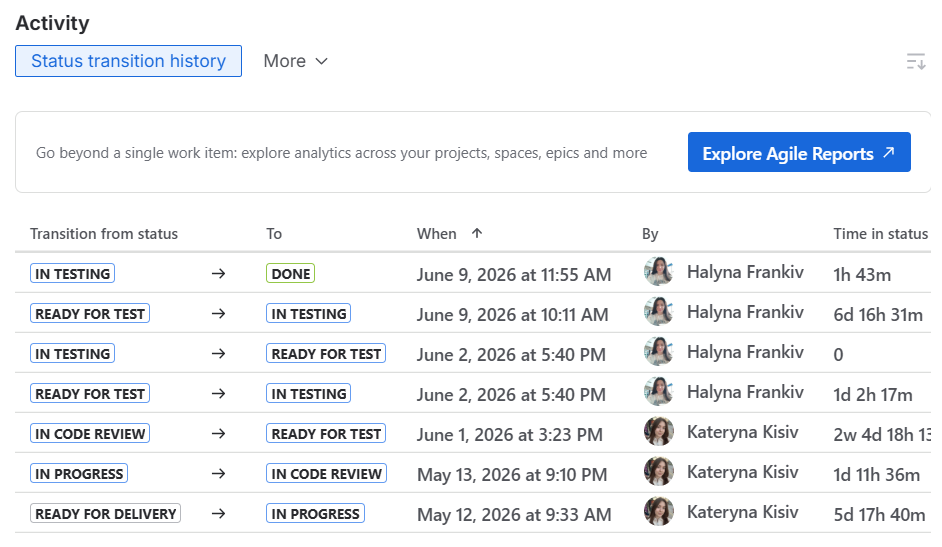The height and width of the screenshot is (547, 942).
Task: Click the When column header
Action: [x=437, y=234]
